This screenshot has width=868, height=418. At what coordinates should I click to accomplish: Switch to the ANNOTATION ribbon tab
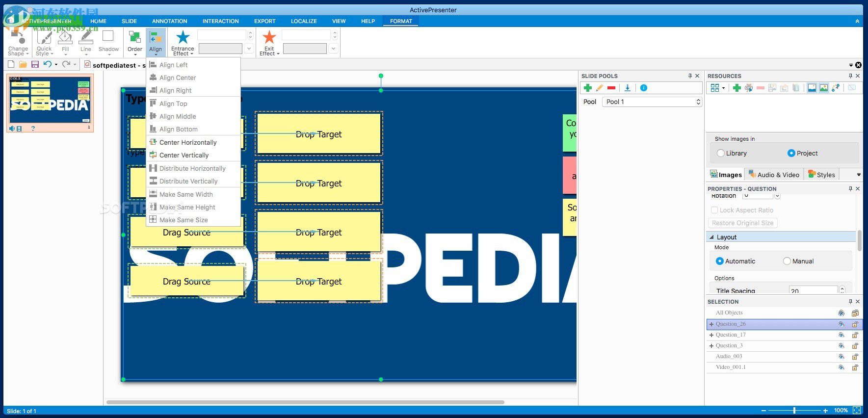tap(170, 21)
